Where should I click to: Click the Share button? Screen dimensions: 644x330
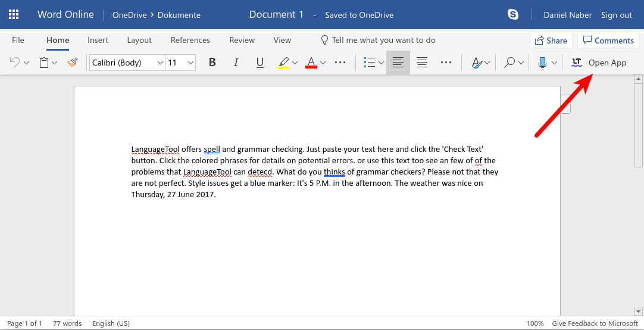[551, 41]
